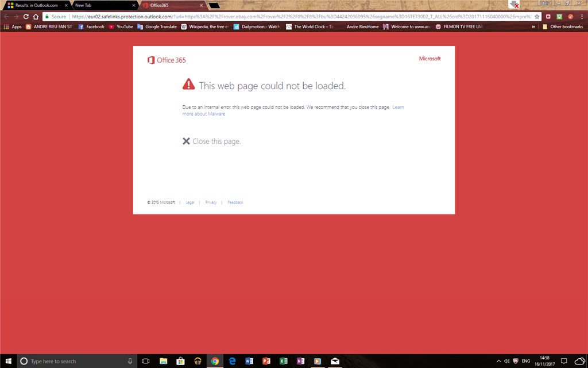The height and width of the screenshot is (368, 588).
Task: Click the volume speaker tray icon
Action: click(x=507, y=361)
